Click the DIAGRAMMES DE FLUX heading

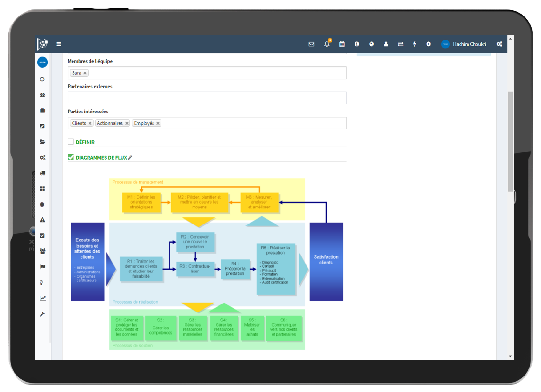tap(101, 158)
